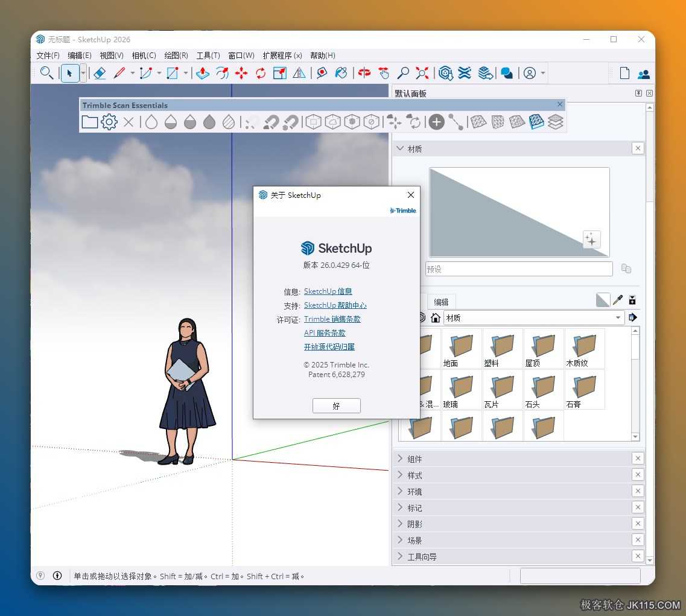This screenshot has height=616, width=686.
Task: Choose the Offset tool
Action: [x=222, y=73]
